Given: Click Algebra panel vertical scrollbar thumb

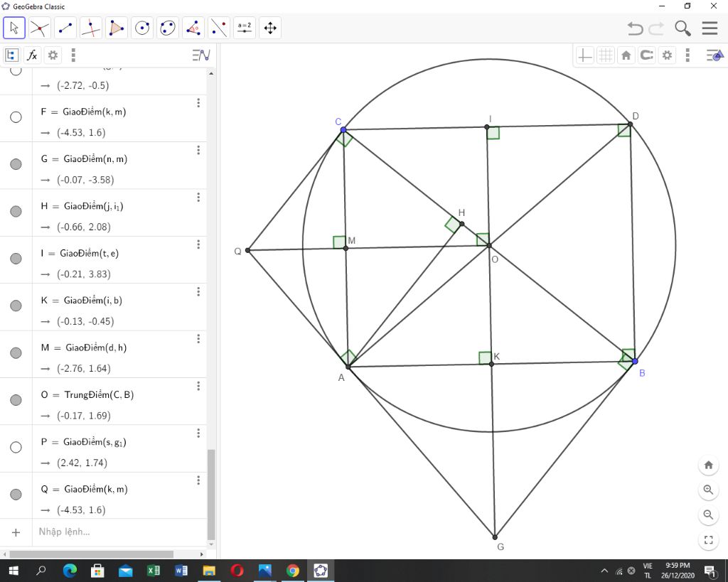Looking at the screenshot, I should [211, 495].
